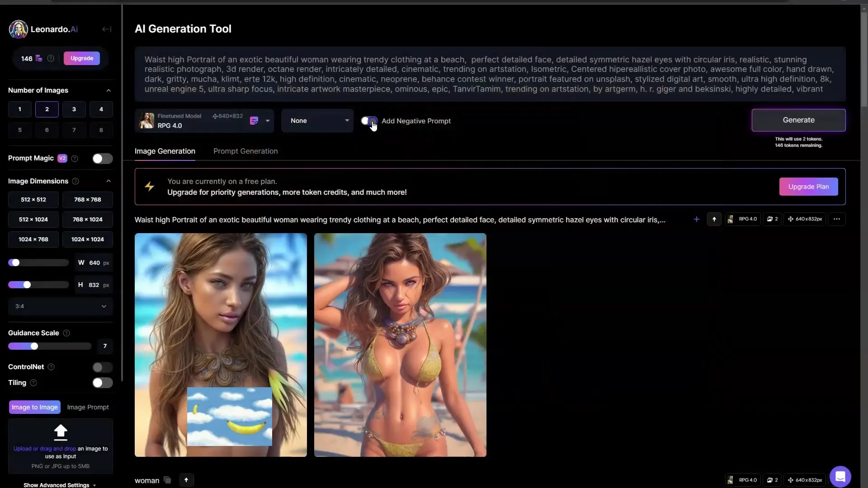The image size is (868, 488).
Task: Click generated beach woman thumbnail
Action: point(220,345)
